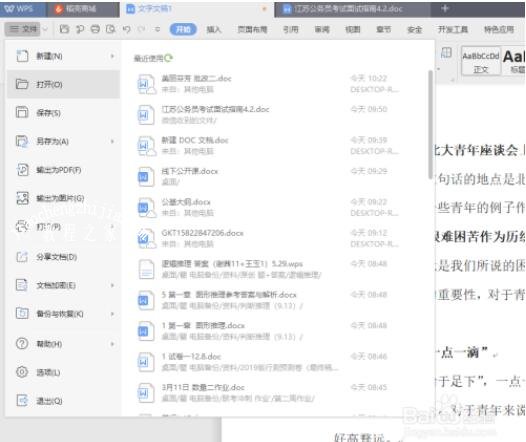Image resolution: width=526 pixels, height=442 pixels.
Task: Open the quick access toolbar customize dropdown
Action: [157, 29]
